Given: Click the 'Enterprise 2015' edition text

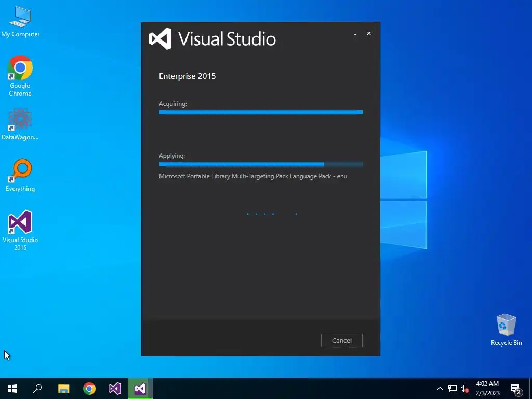Looking at the screenshot, I should (x=187, y=76).
